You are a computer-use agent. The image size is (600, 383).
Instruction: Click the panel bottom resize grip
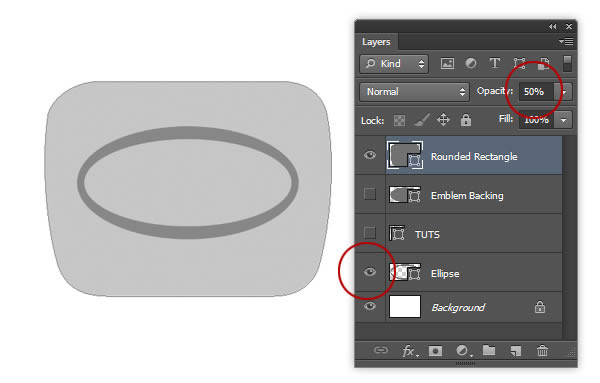click(465, 363)
